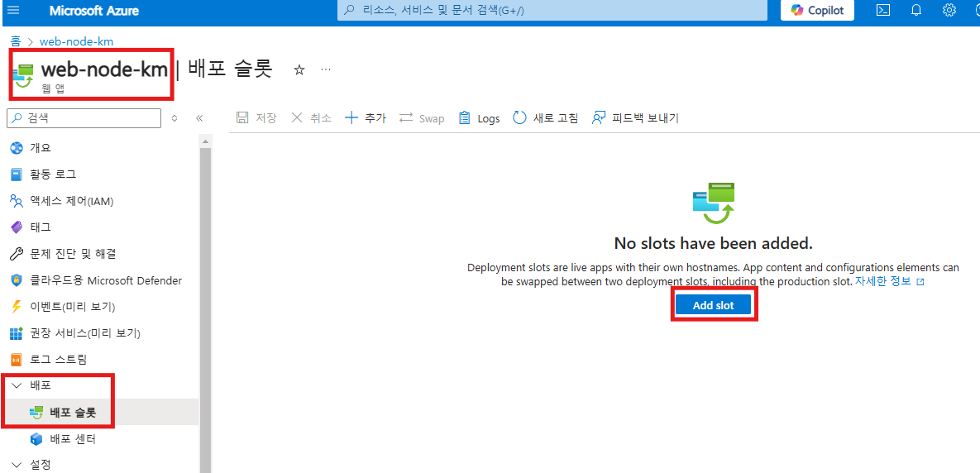980x473 pixels.
Task: Open the notifications bell
Action: pos(917,11)
